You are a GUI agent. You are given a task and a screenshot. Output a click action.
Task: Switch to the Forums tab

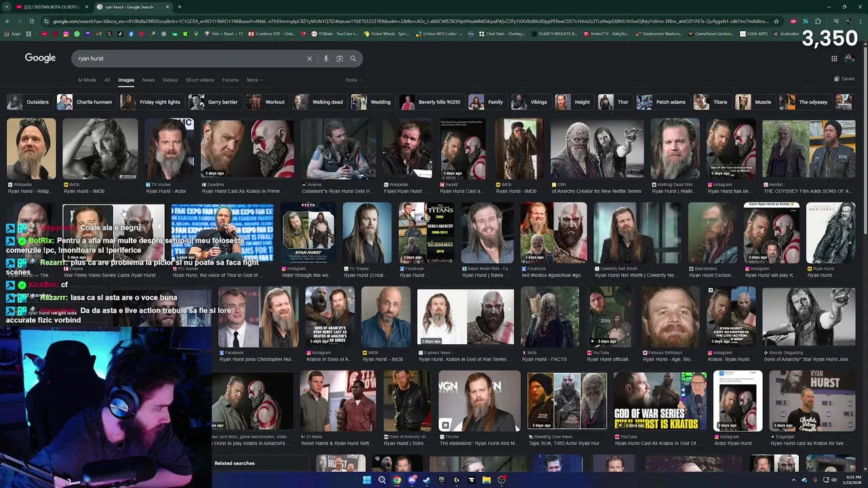point(231,80)
